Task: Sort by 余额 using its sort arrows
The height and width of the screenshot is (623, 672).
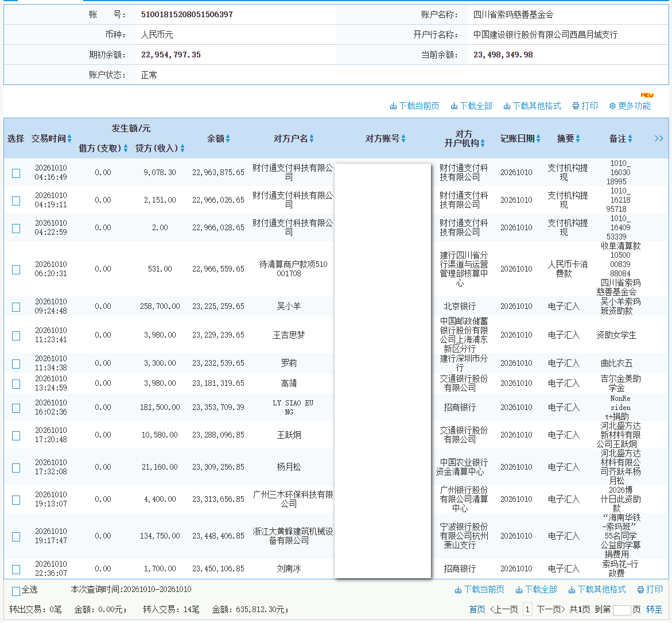Action: (x=228, y=138)
